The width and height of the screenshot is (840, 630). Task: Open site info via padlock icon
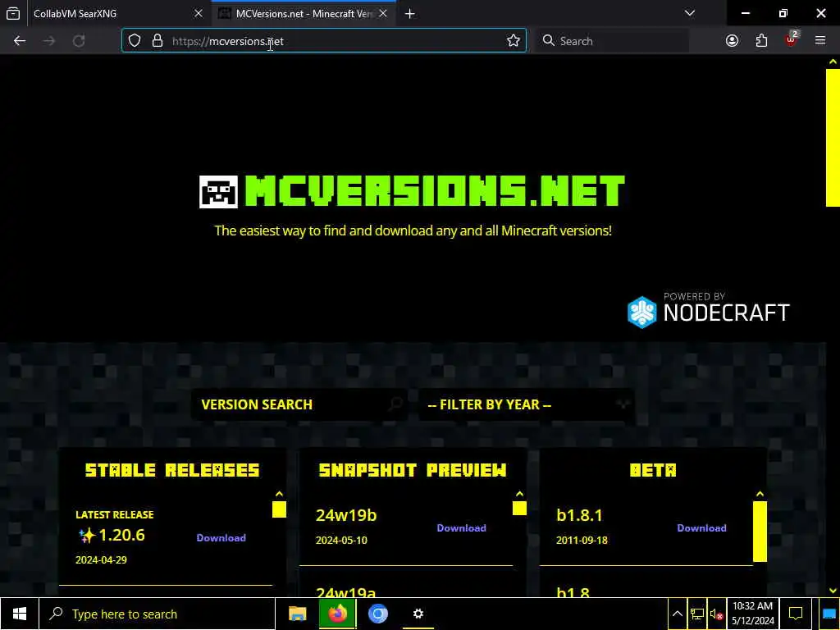click(x=157, y=41)
